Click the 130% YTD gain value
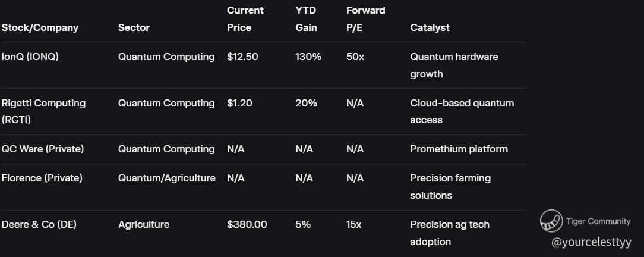The height and width of the screenshot is (257, 644). point(308,57)
